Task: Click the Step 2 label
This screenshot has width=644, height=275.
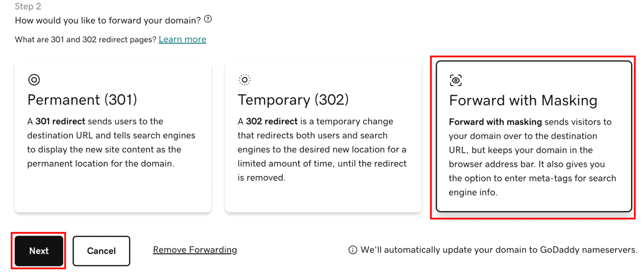Action: (x=28, y=6)
